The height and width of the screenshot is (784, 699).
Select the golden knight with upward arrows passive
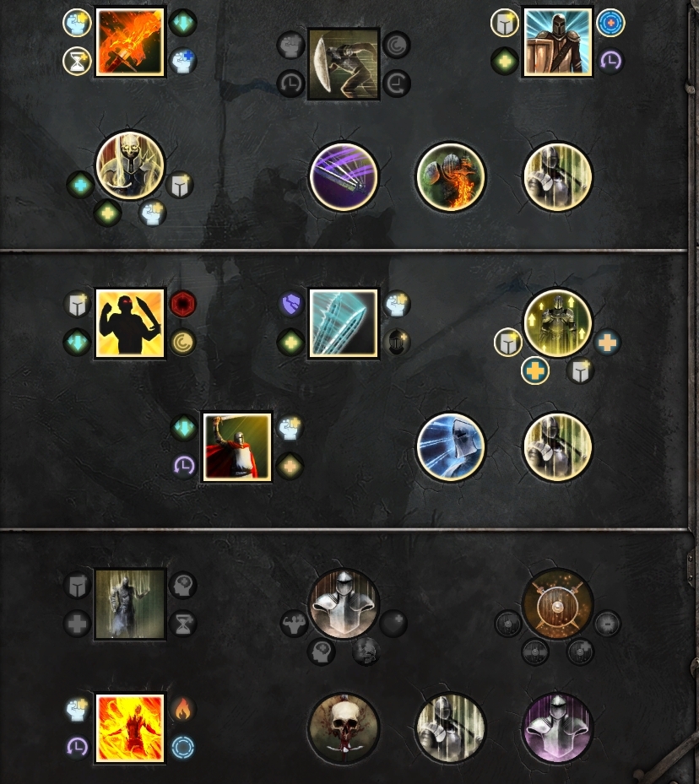pyautogui.click(x=557, y=323)
